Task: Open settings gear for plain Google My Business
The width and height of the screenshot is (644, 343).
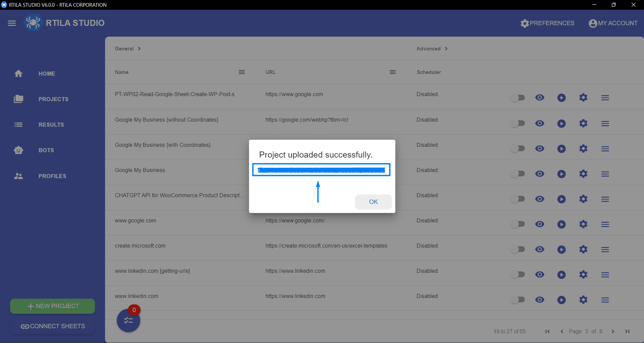Action: click(x=583, y=174)
